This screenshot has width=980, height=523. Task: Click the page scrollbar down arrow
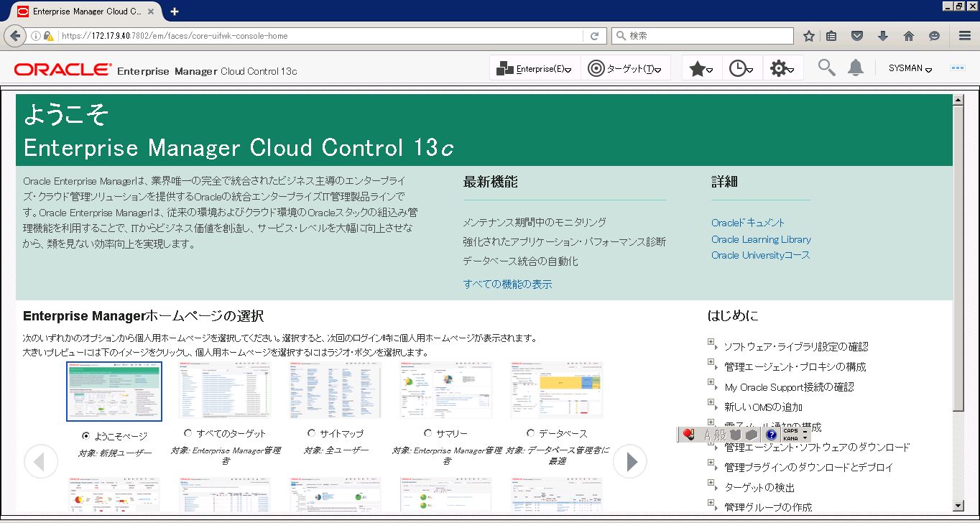[x=958, y=506]
